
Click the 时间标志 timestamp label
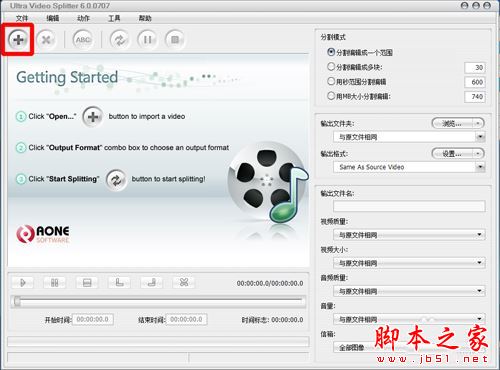tap(272, 320)
